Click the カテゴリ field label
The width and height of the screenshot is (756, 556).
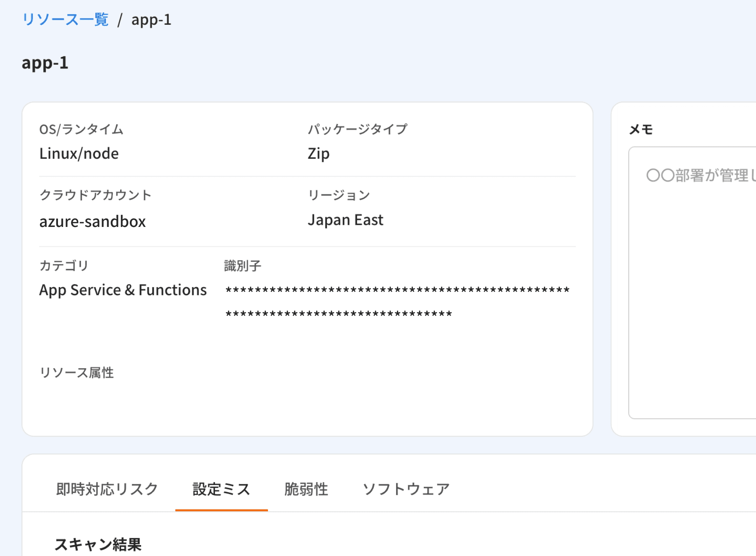click(64, 265)
